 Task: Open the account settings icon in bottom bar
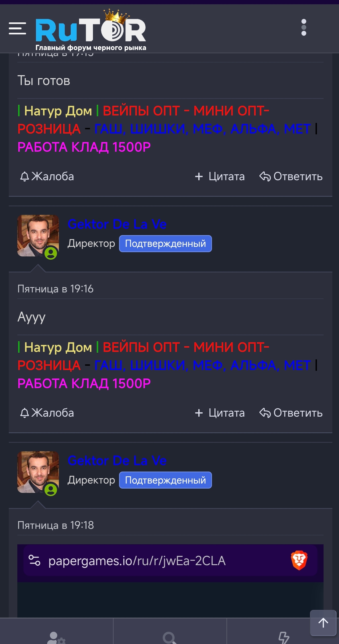tap(56, 638)
